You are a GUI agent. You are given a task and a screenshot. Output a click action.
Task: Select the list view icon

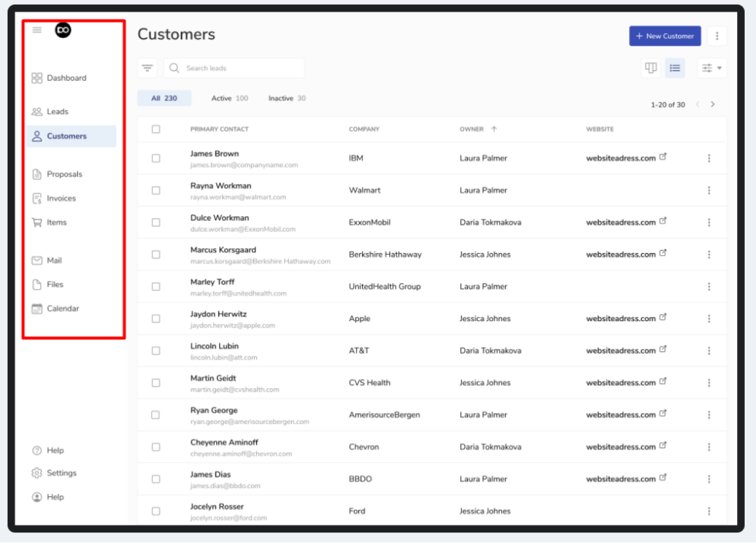point(674,67)
